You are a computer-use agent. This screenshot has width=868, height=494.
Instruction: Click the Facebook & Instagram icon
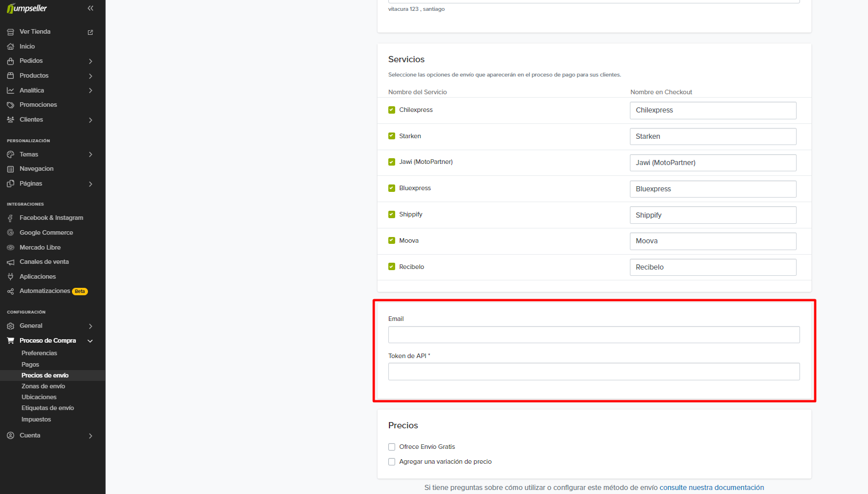click(x=10, y=218)
